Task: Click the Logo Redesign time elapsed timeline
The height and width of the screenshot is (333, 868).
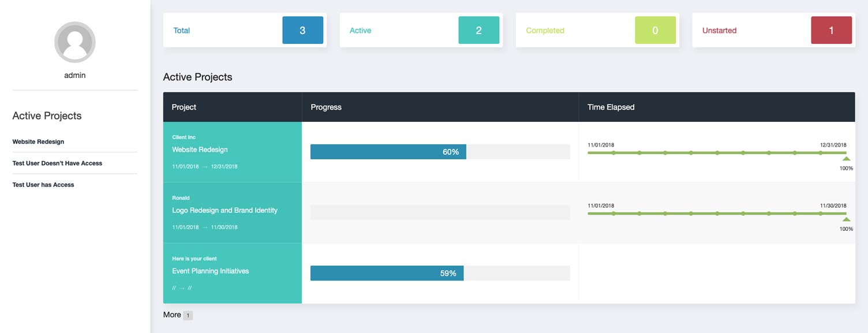Action: (717, 214)
